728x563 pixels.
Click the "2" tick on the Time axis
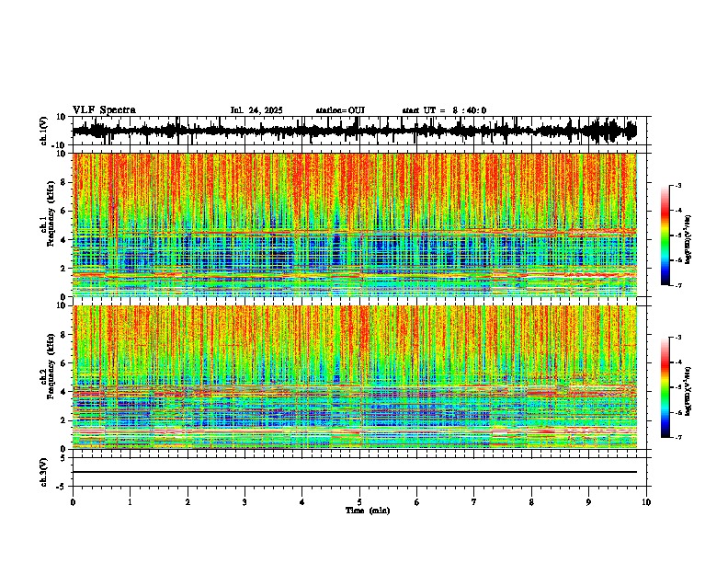point(188,502)
